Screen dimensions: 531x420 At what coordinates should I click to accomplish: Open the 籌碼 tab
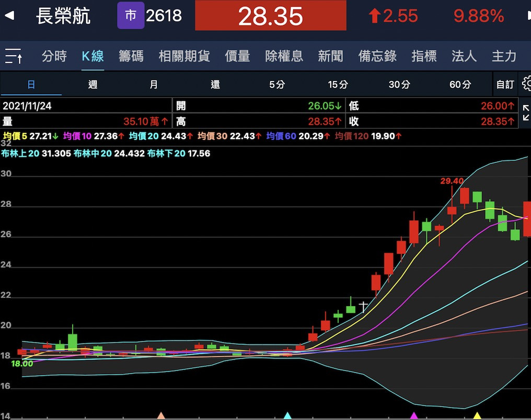[x=131, y=56]
